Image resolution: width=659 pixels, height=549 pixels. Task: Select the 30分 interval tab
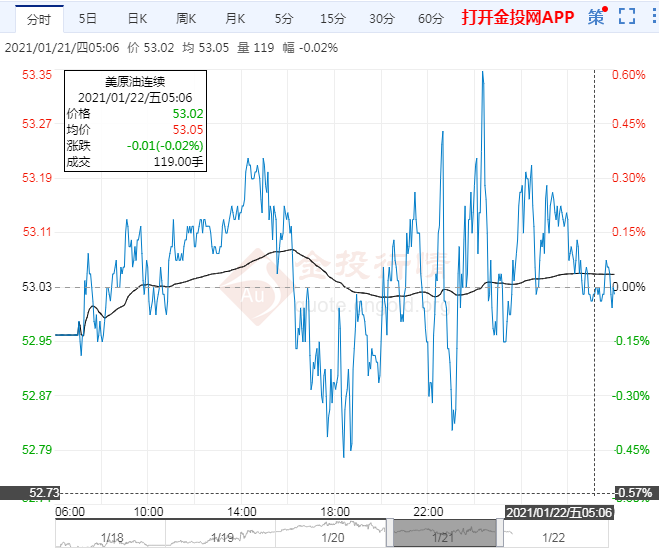pos(381,18)
